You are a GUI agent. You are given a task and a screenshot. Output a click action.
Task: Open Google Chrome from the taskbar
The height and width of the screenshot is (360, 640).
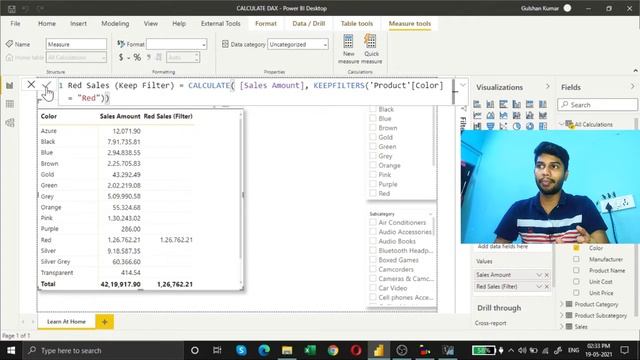[x=333, y=350]
